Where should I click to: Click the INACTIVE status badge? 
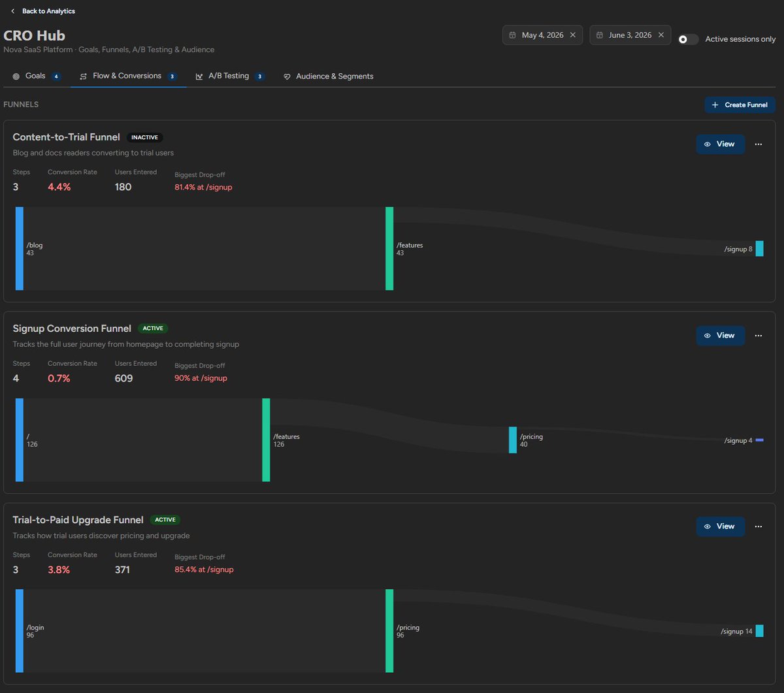[144, 137]
